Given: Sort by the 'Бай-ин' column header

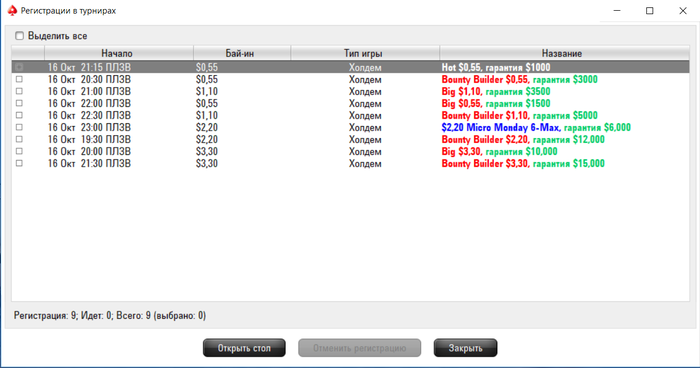Looking at the screenshot, I should click(x=242, y=53).
